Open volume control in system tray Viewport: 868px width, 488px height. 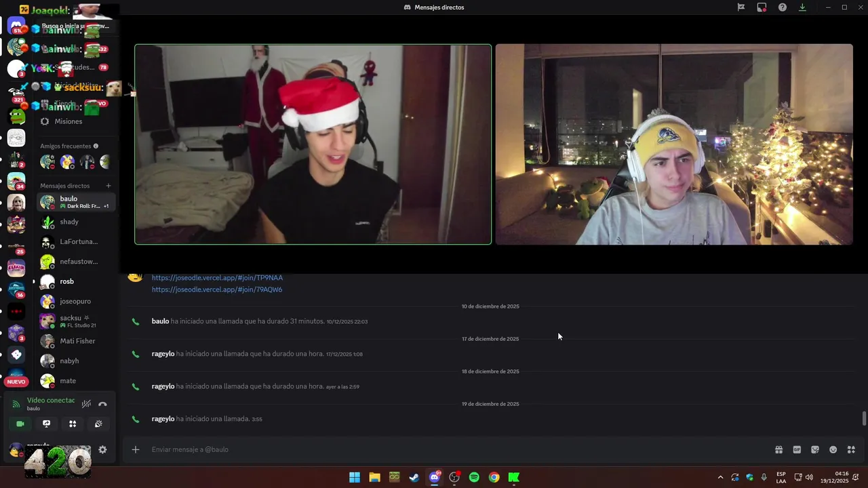[809, 477]
